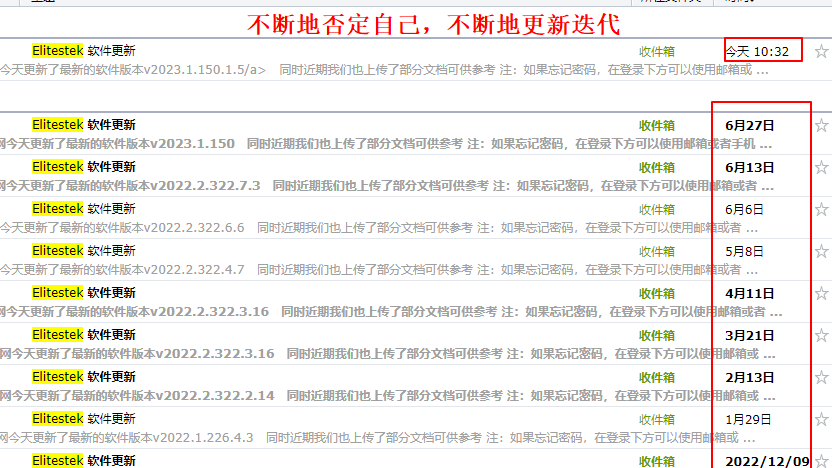The width and height of the screenshot is (832, 468).
Task: Open the preview mentioning v2022.2.322.4.7
Action: coord(379,270)
